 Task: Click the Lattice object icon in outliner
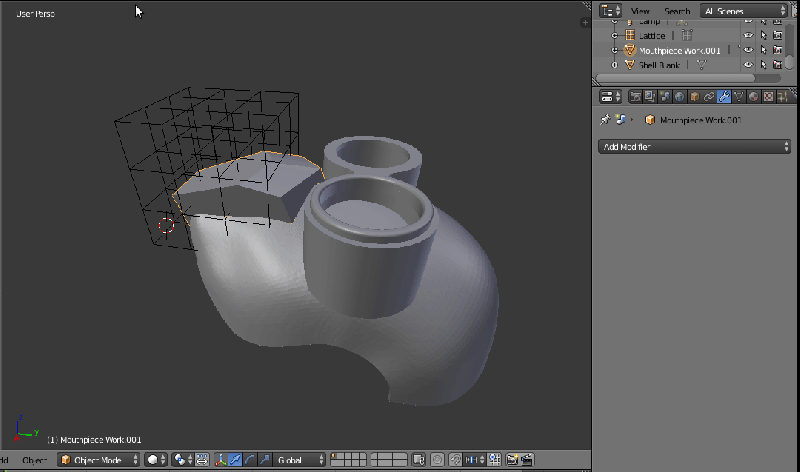pyautogui.click(x=630, y=35)
